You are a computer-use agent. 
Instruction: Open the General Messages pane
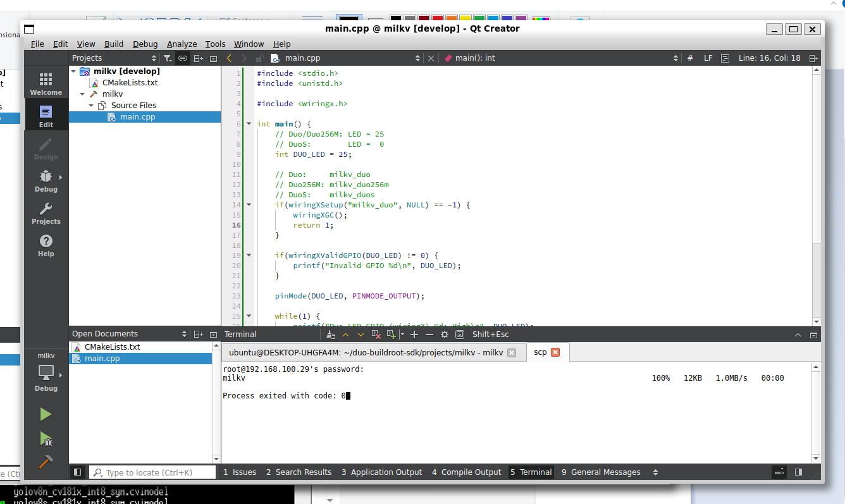click(x=601, y=472)
